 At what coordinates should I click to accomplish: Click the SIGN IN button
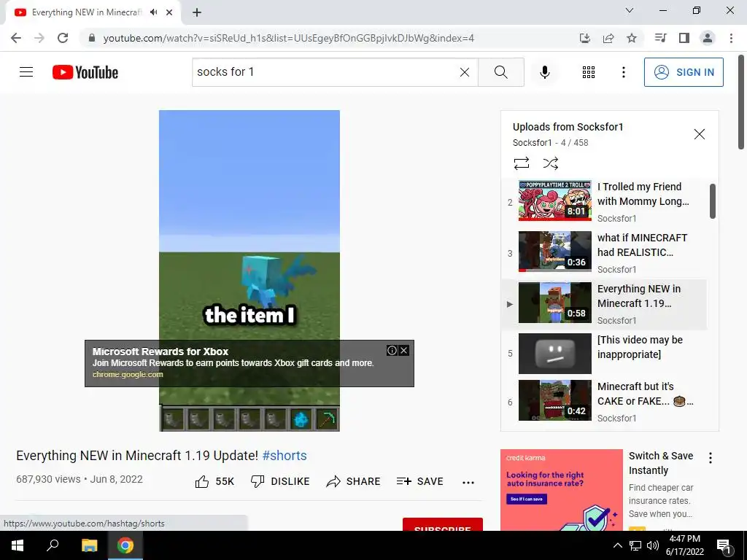coord(684,72)
